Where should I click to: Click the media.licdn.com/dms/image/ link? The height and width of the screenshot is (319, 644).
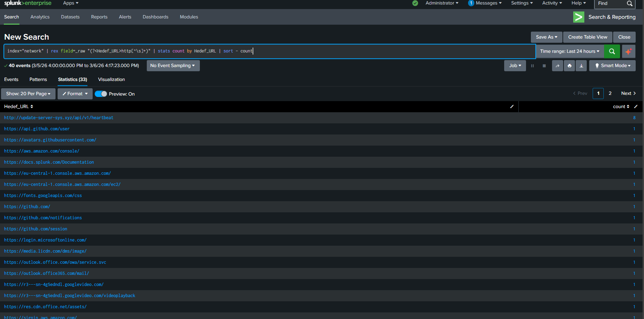point(45,251)
